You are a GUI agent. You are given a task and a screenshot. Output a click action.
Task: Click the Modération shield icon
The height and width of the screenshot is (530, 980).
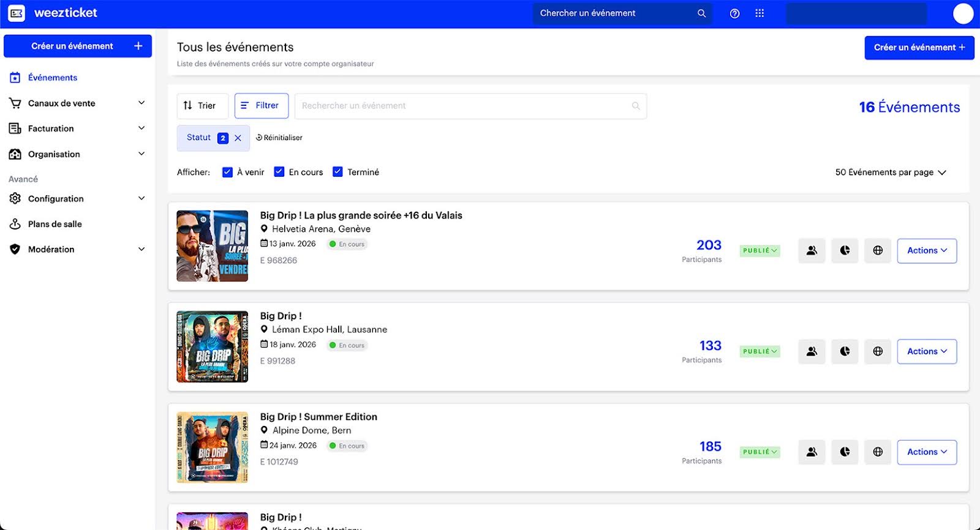coord(15,249)
